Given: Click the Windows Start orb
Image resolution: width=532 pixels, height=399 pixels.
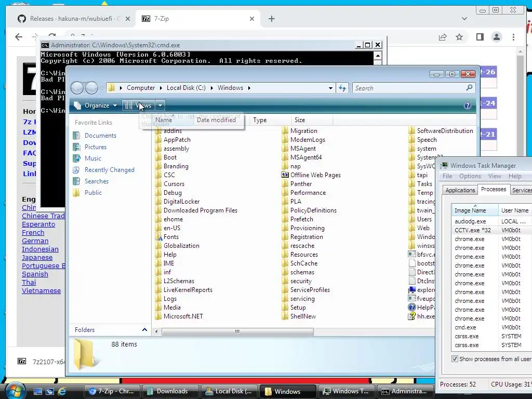Looking at the screenshot, I should [15, 391].
